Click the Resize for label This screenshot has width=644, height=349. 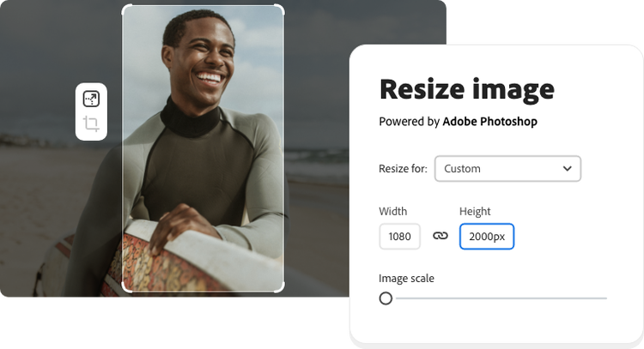403,169
